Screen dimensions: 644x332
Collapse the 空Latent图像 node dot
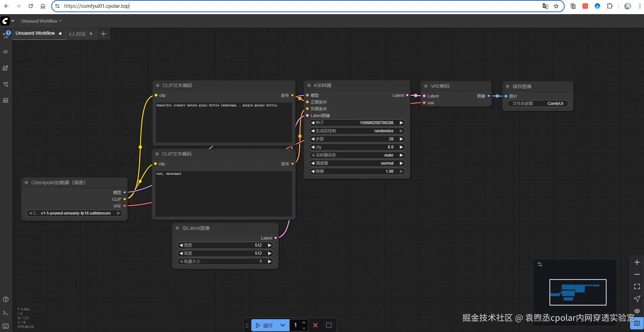[177, 228]
